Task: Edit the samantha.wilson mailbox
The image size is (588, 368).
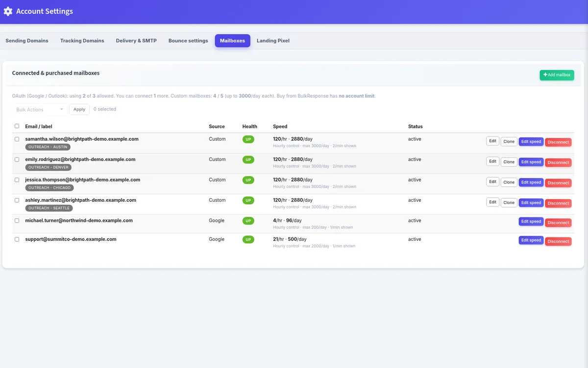Action: (x=492, y=141)
